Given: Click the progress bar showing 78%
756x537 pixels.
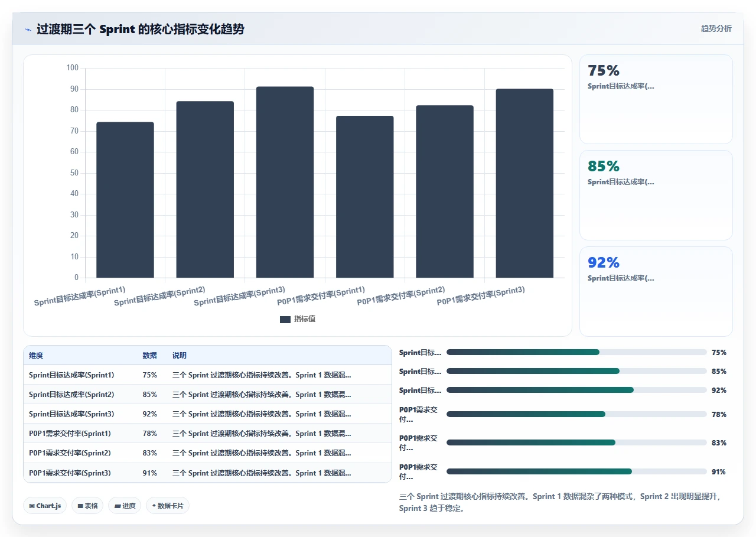Looking at the screenshot, I should click(576, 414).
